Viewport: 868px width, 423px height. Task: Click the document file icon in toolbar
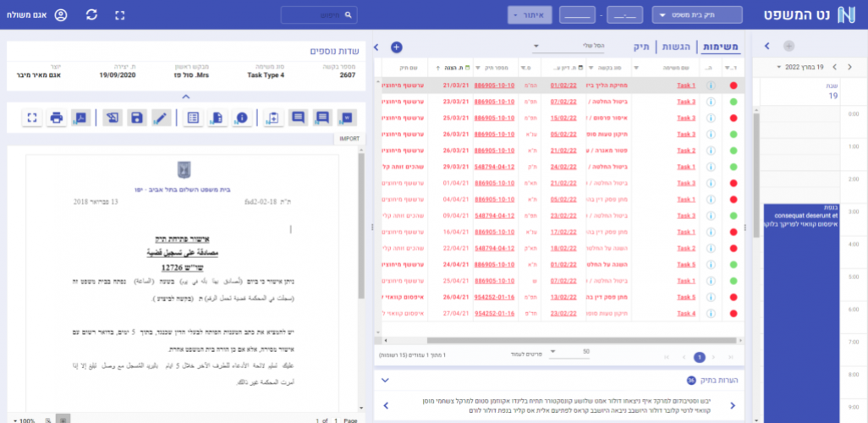tap(217, 118)
